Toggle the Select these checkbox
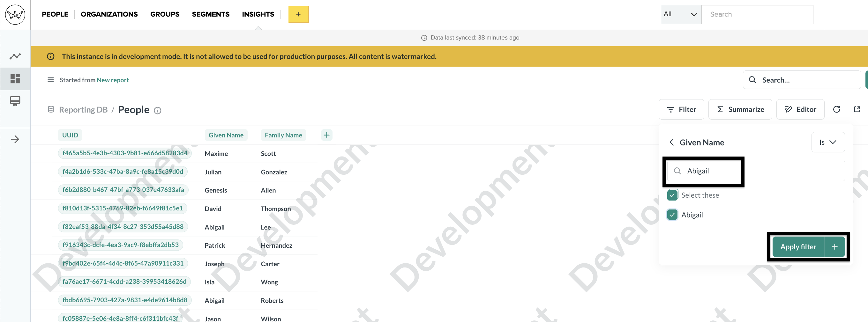This screenshot has height=322, width=868. click(672, 195)
